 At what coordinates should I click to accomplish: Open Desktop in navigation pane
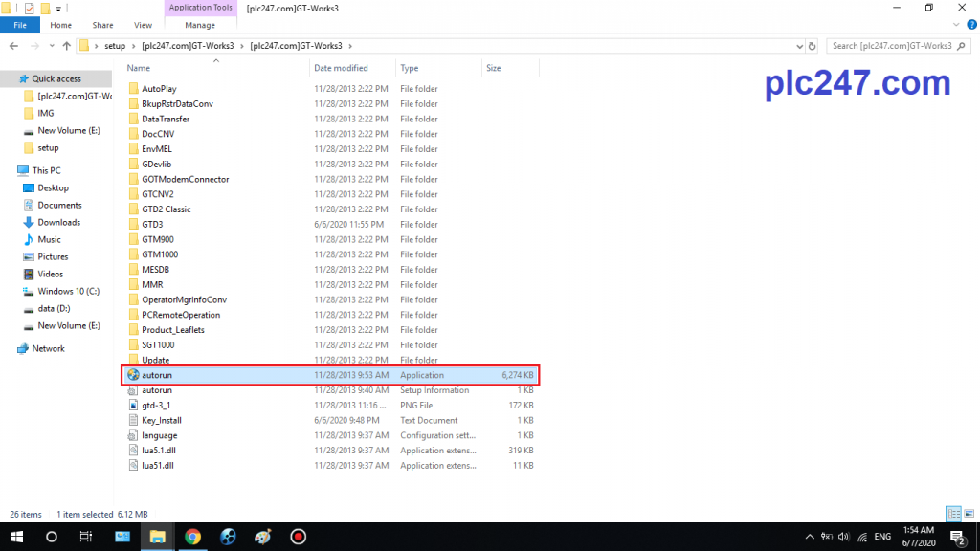click(54, 188)
